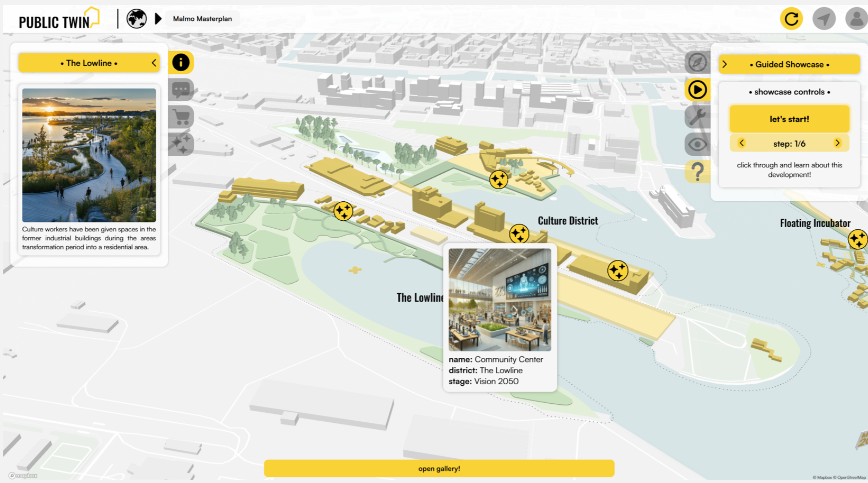Screen dimensions: 868x483
Task: Open the shopping cart icon
Action: tap(181, 117)
